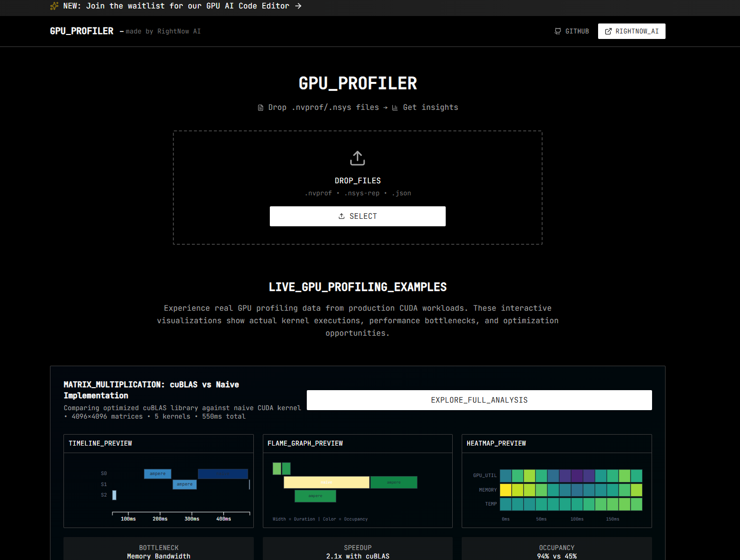This screenshot has width=740, height=560.
Task: Click the EXPLORE_FULL_ANALYSIS button
Action: pos(479,400)
